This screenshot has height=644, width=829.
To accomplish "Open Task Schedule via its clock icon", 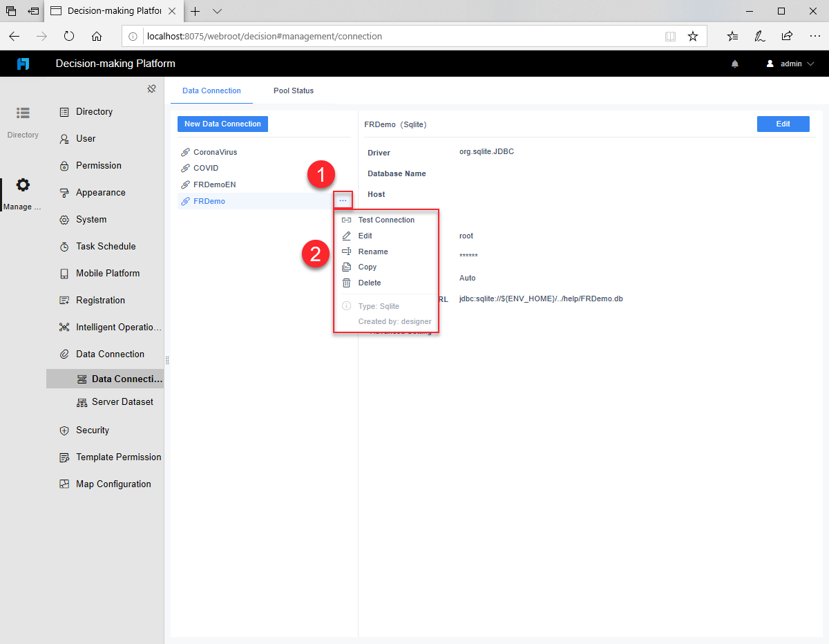I will pos(64,246).
